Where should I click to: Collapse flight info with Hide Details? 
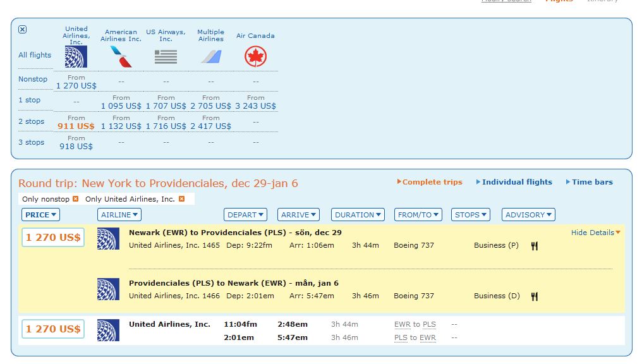[595, 233]
